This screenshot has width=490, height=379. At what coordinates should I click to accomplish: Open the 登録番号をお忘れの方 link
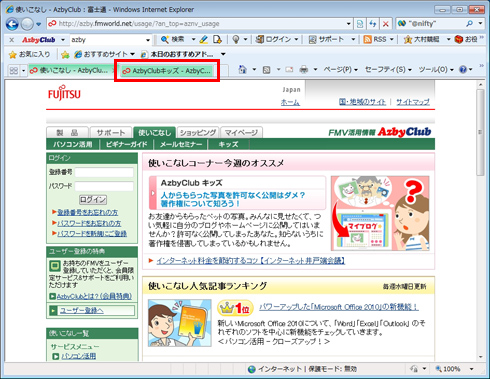(88, 212)
